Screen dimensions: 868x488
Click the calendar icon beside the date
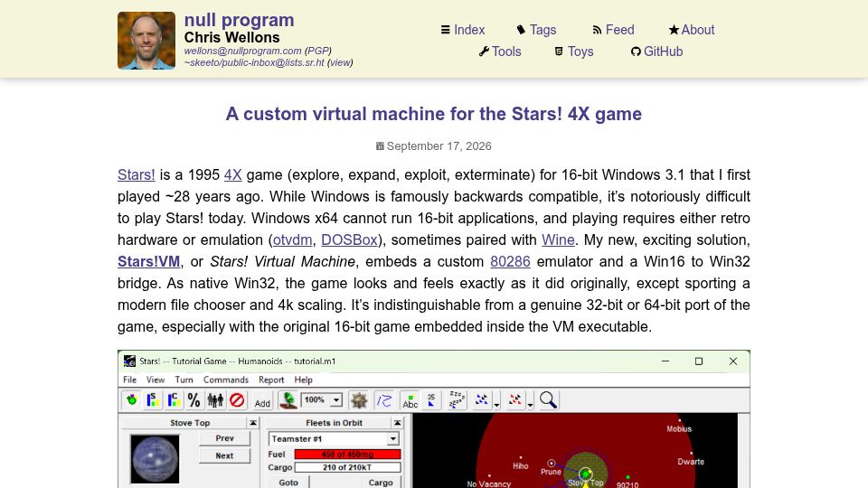[x=380, y=146]
